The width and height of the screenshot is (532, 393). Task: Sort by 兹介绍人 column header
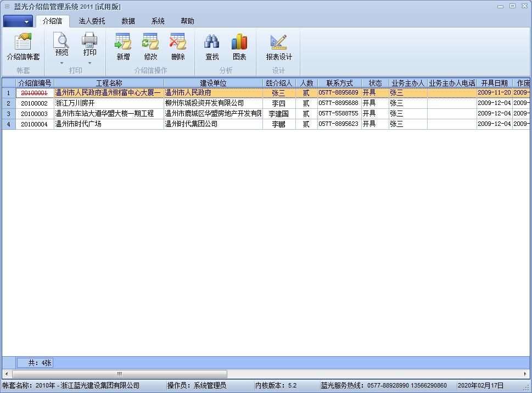[279, 83]
